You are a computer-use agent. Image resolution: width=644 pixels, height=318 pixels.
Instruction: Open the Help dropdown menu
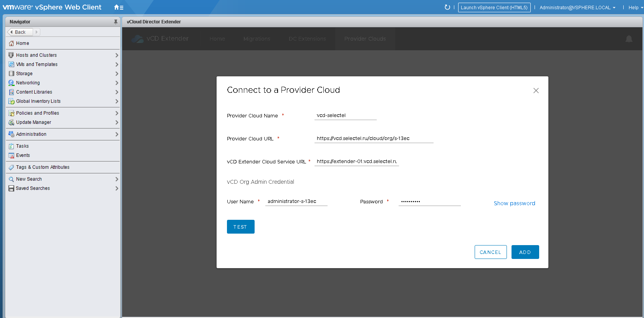(x=636, y=8)
